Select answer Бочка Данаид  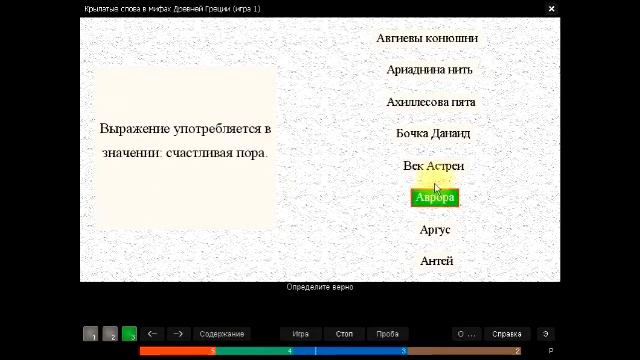[433, 133]
